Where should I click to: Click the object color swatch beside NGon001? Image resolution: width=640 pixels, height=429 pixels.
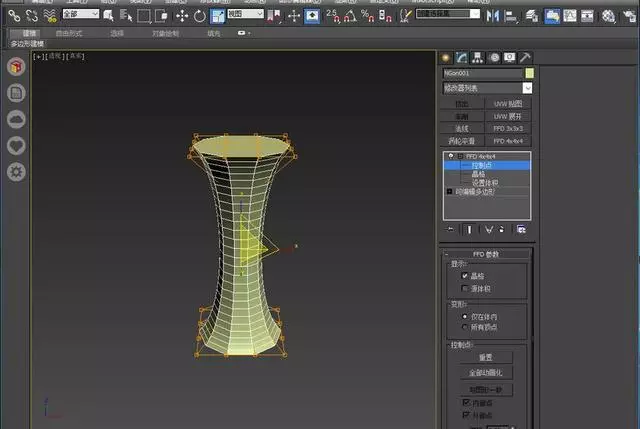(x=529, y=73)
